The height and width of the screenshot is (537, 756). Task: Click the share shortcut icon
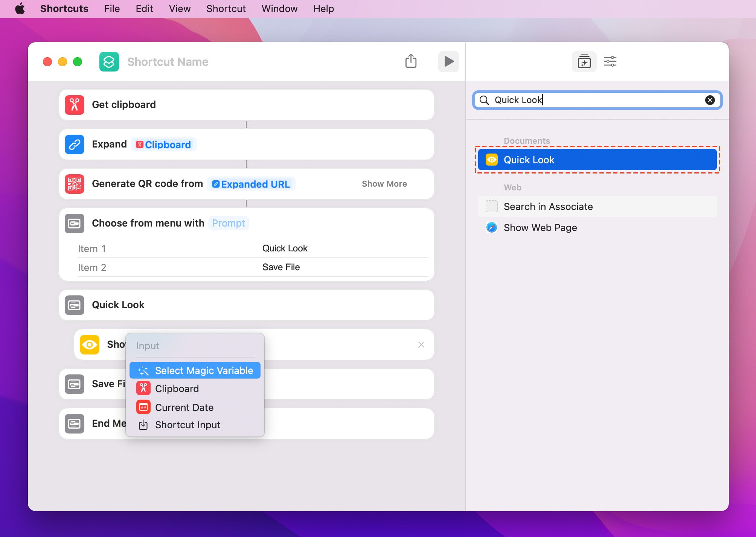pos(411,61)
